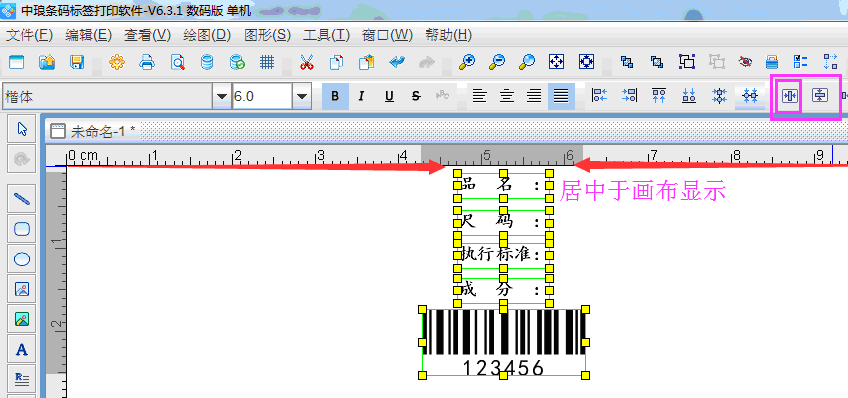The height and width of the screenshot is (398, 848).
Task: Open the 工具(T) menu
Action: pyautogui.click(x=327, y=36)
